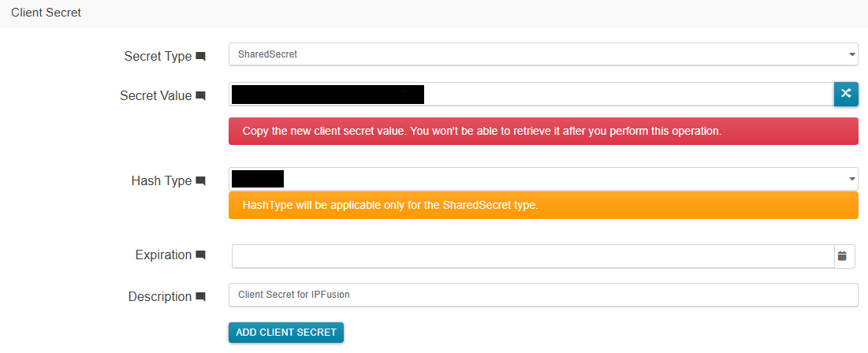The height and width of the screenshot is (353, 868).
Task: Click into the Expiration date field
Action: (532, 255)
